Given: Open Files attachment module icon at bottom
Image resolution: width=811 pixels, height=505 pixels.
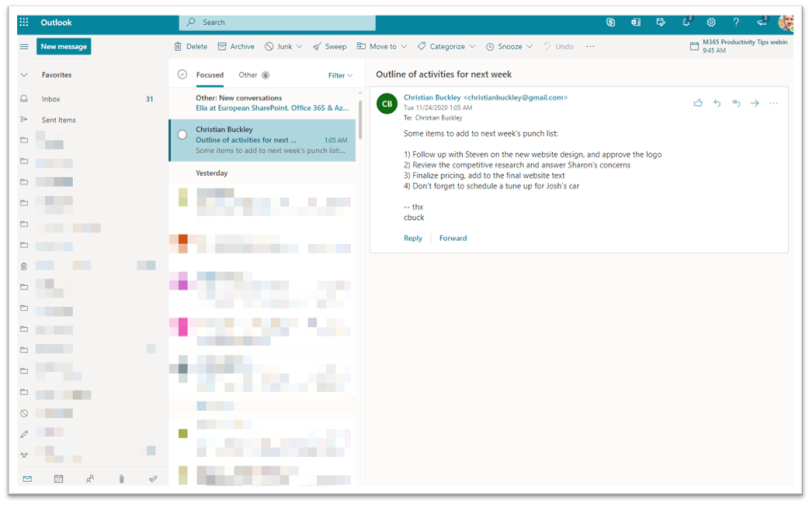Looking at the screenshot, I should click(122, 479).
